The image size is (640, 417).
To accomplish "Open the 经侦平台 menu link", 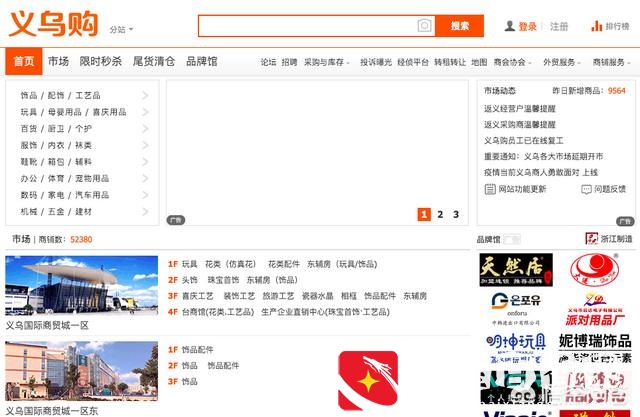I will [x=413, y=62].
